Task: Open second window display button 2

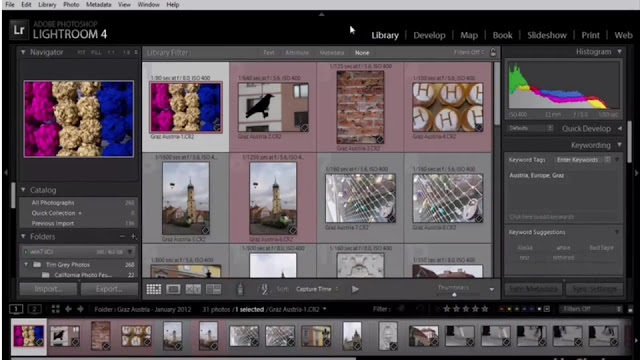Action: pyautogui.click(x=34, y=309)
